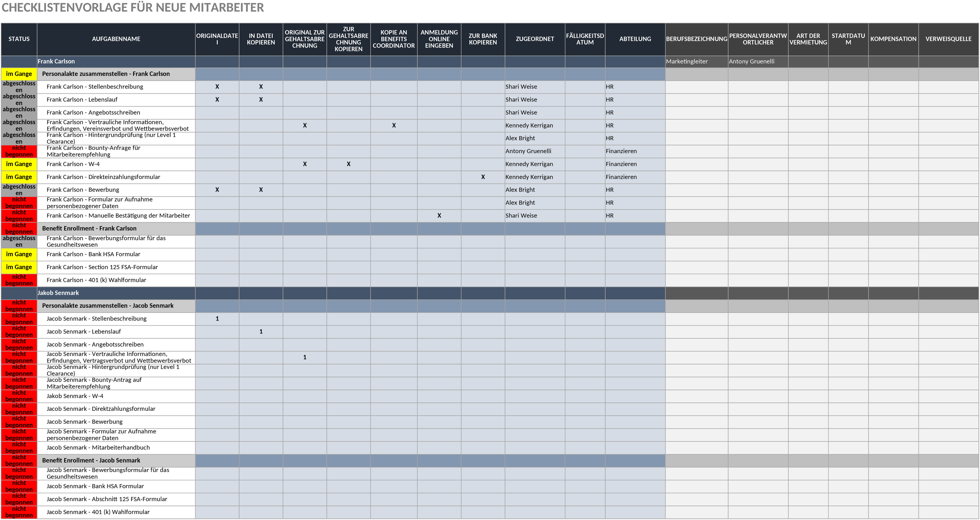The width and height of the screenshot is (980, 520).
Task: Click 'Jacob Senmark - Mitarbeiterhandbuch' task cell
Action: pos(116,448)
